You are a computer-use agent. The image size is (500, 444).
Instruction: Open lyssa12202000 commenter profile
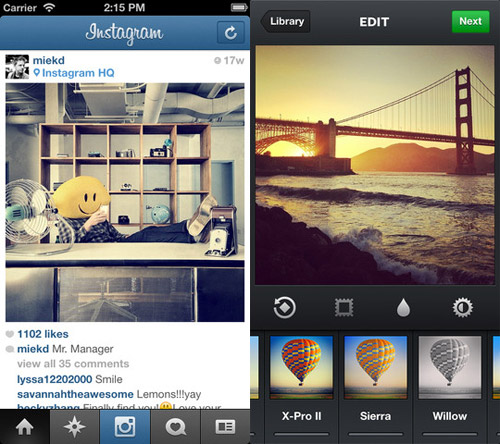(x=55, y=379)
